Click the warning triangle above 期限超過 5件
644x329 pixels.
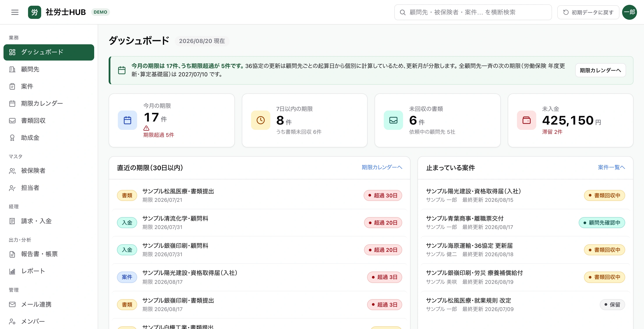tap(146, 128)
